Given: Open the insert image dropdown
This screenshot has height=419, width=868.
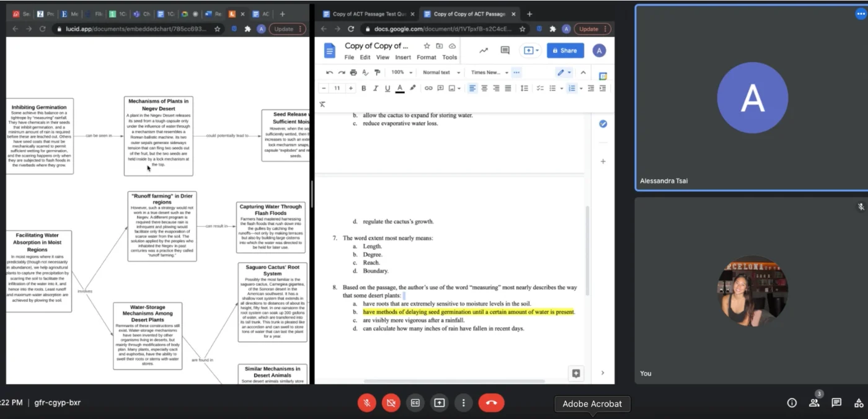Looking at the screenshot, I should [454, 89].
